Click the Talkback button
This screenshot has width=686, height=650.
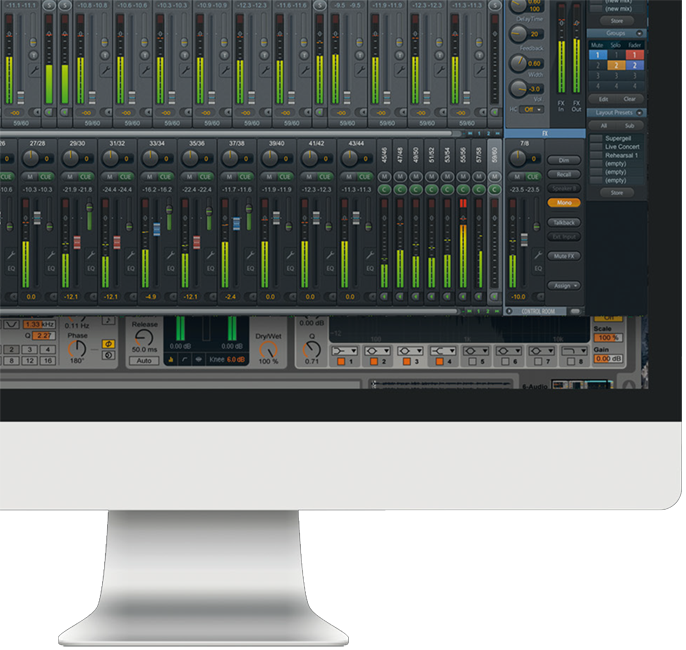point(564,223)
